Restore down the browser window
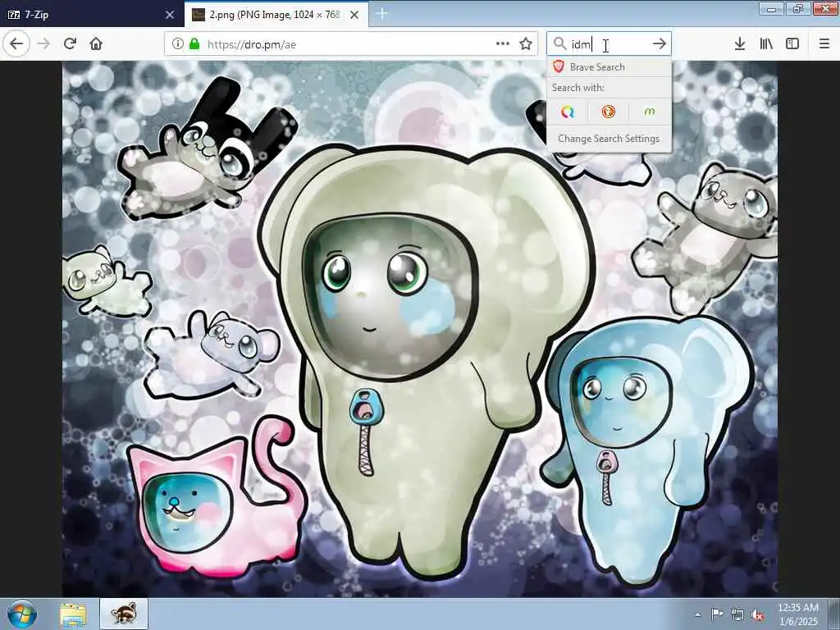Image resolution: width=840 pixels, height=630 pixels. (x=798, y=8)
